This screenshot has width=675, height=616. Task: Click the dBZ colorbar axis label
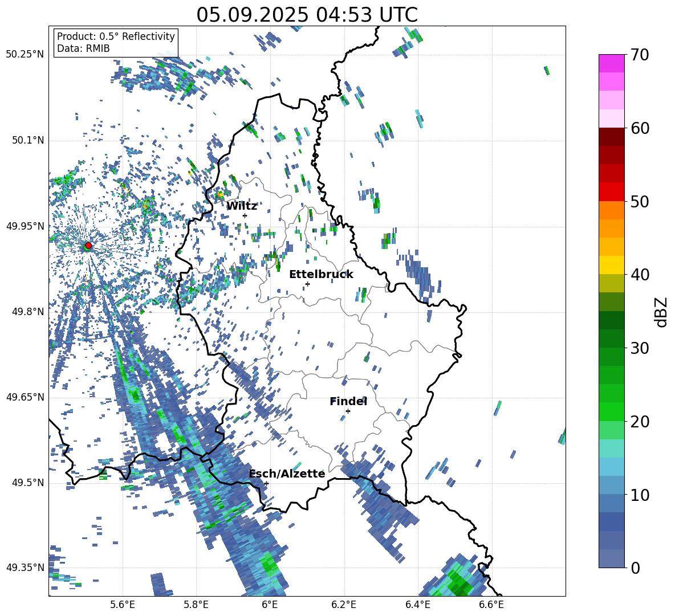(661, 312)
